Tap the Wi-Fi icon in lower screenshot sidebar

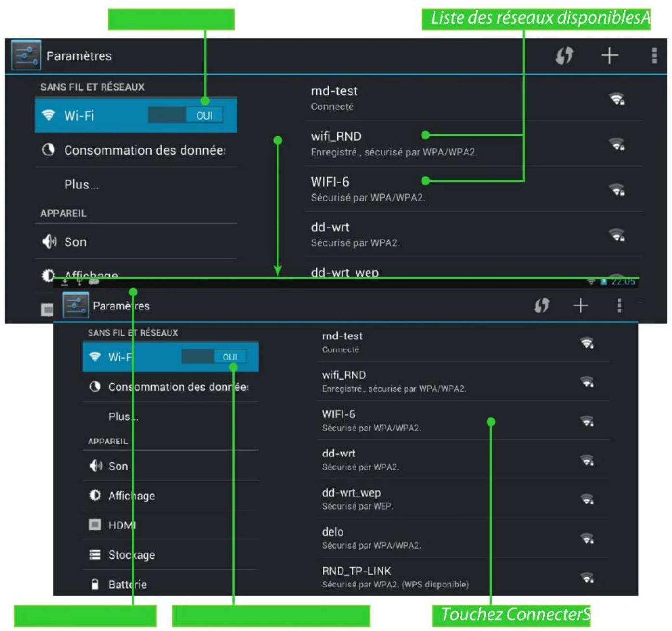95,357
